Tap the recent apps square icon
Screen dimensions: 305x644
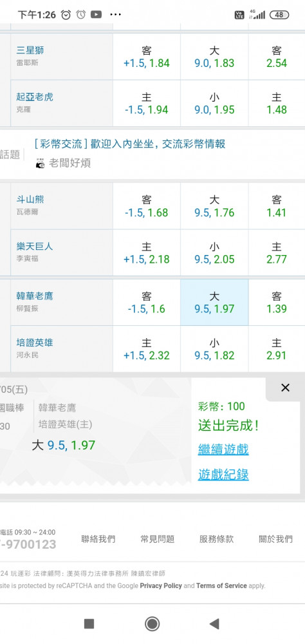tap(89, 624)
